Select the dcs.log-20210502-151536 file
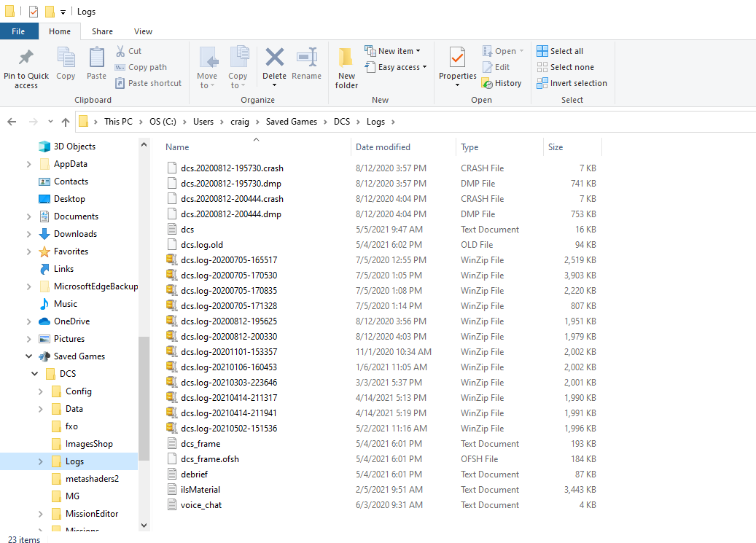The image size is (756, 543). click(229, 429)
